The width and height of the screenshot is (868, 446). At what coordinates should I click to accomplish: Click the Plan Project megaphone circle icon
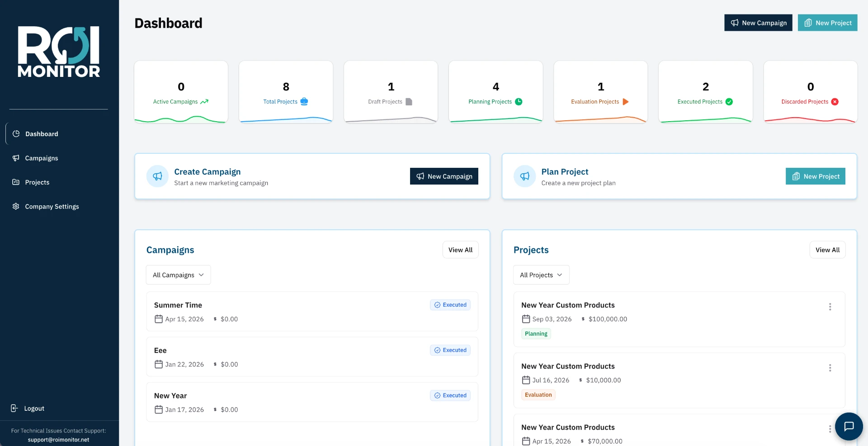click(524, 176)
